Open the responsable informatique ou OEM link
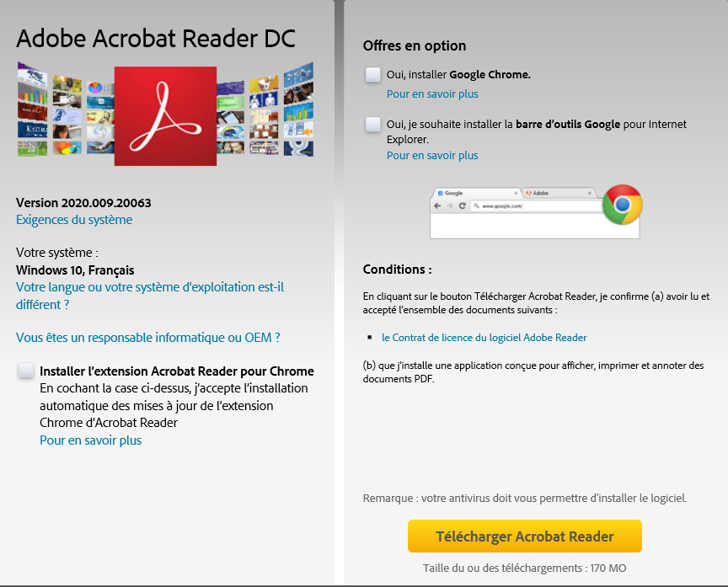Screen dimensions: 728x587 (x=148, y=338)
